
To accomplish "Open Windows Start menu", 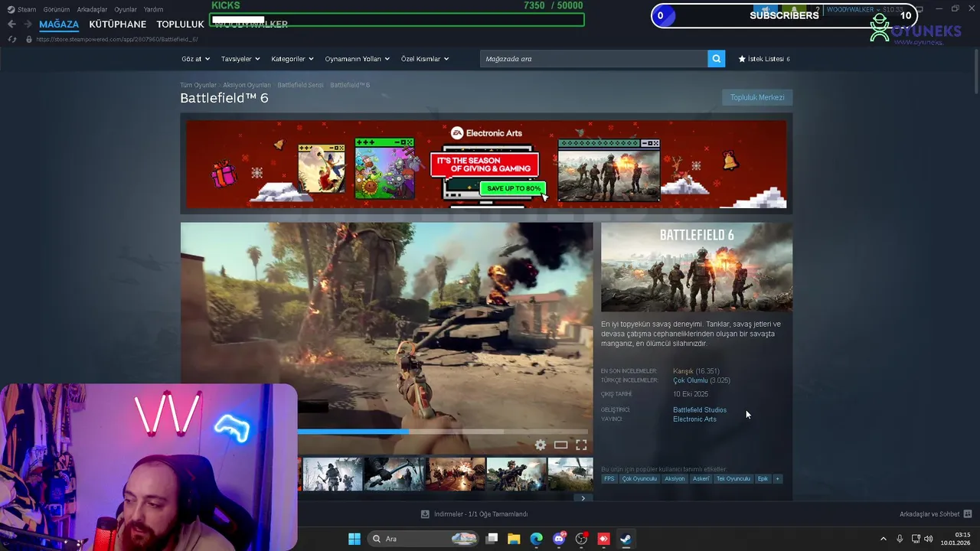I will pos(354,539).
